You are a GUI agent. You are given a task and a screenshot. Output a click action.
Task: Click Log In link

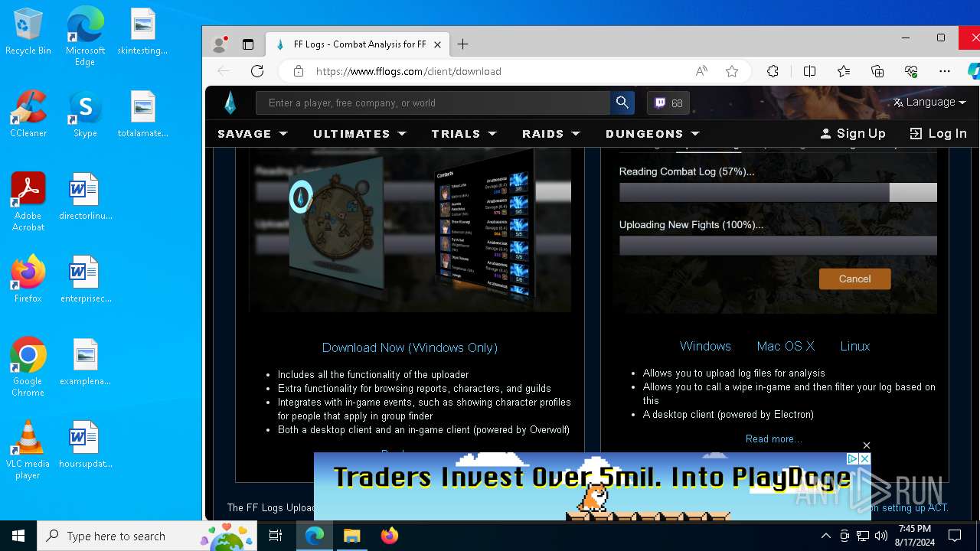tap(938, 133)
